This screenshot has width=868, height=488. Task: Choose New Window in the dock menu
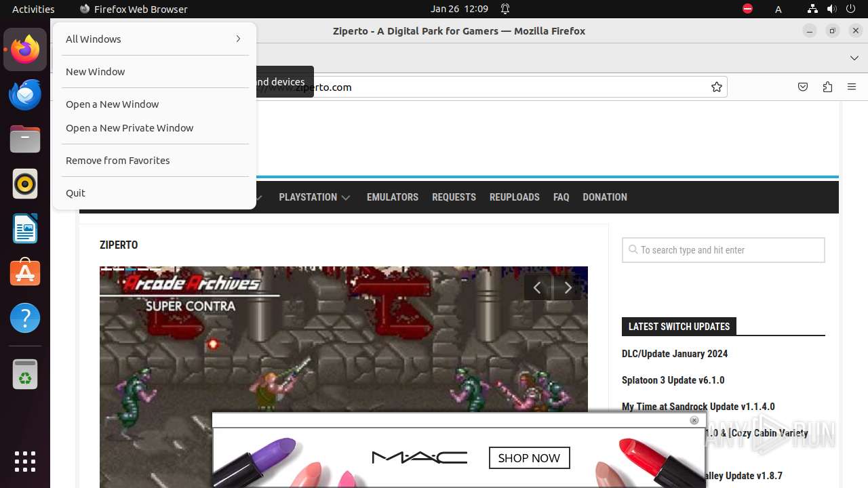(155, 72)
